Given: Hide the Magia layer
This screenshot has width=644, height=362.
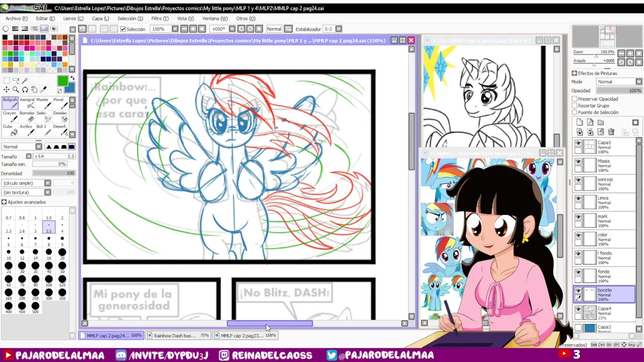Looking at the screenshot, I should [x=578, y=162].
